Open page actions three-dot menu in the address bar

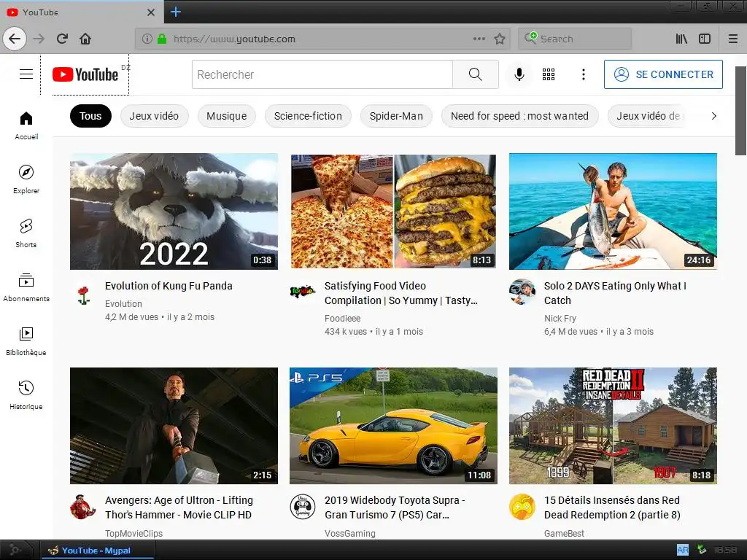click(x=479, y=39)
